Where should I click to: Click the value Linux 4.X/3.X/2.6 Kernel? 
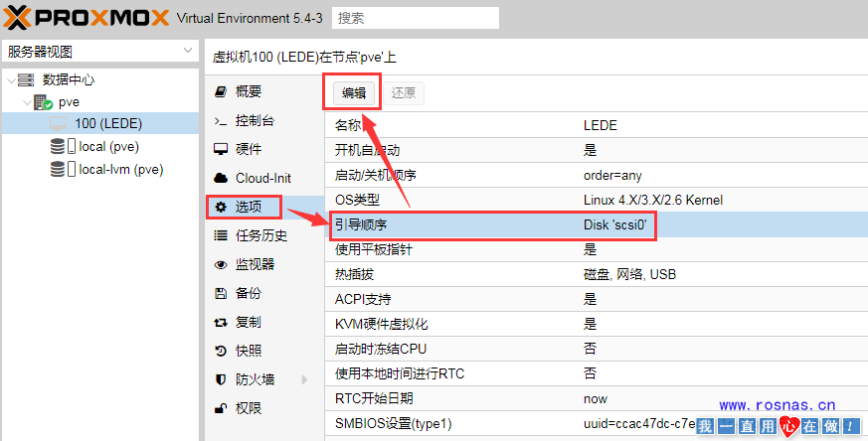(653, 200)
